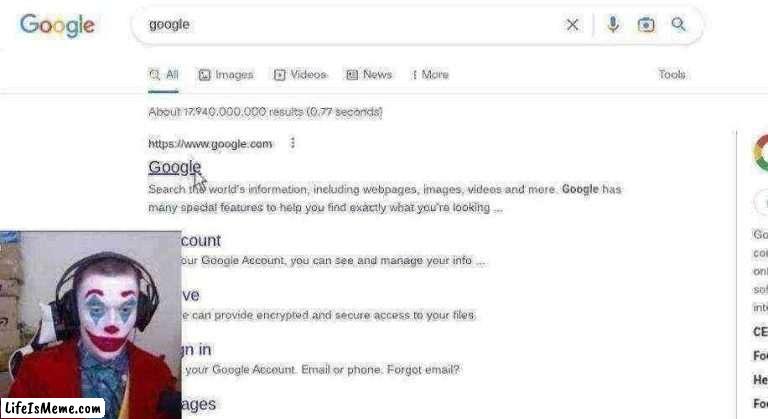Viewport: 768px width, 419px height.
Task: Click the News tab newspaper icon
Action: tap(352, 75)
